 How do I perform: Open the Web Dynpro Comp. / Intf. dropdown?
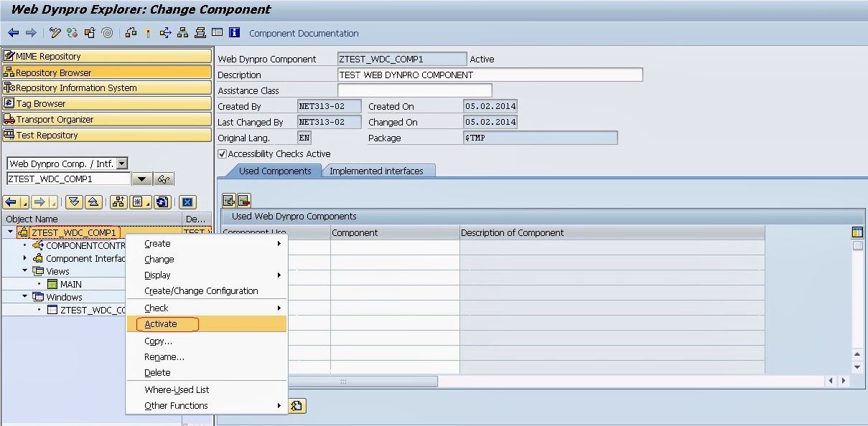pyautogui.click(x=122, y=164)
